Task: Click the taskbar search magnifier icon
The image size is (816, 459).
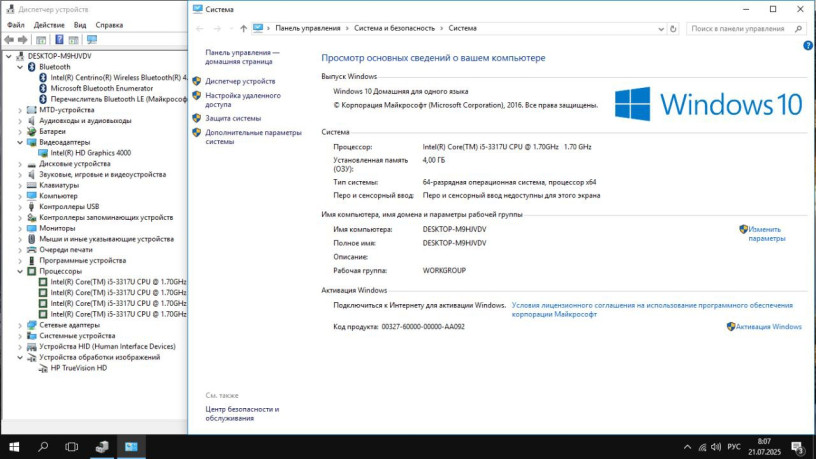Action: tap(43, 447)
